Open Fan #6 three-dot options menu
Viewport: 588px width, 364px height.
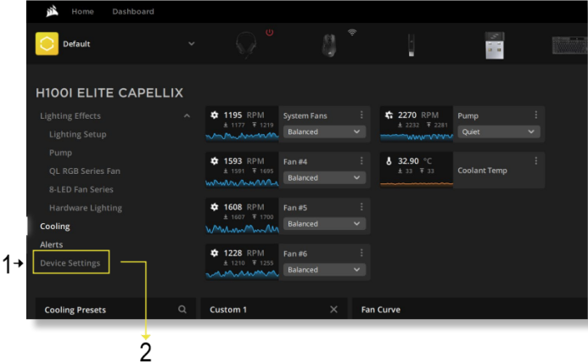(361, 253)
